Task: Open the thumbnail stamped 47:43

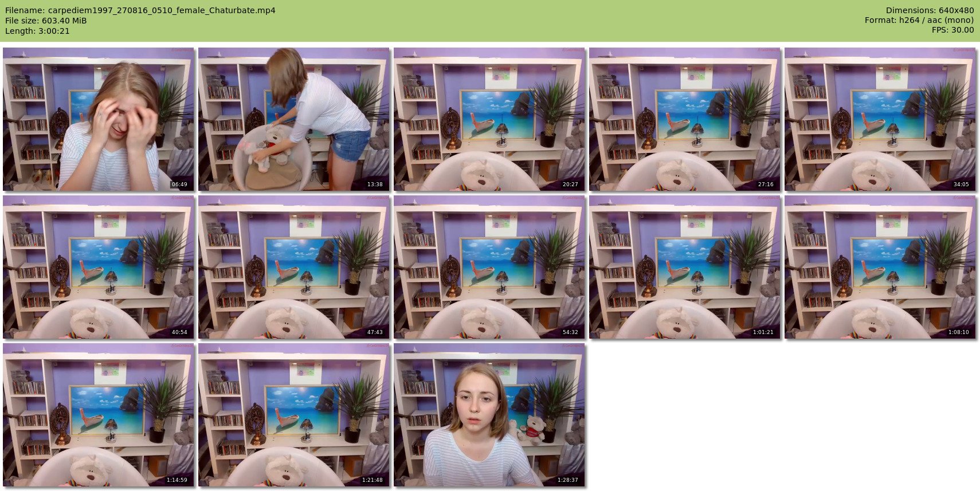Action: [294, 267]
